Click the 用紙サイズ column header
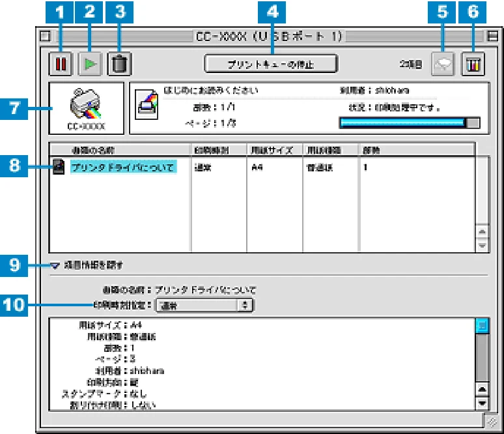The height and width of the screenshot is (434, 504). tap(275, 150)
